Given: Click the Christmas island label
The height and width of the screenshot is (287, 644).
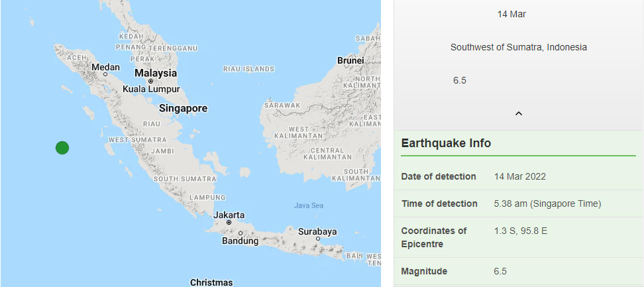Looking at the screenshot, I should (211, 282).
